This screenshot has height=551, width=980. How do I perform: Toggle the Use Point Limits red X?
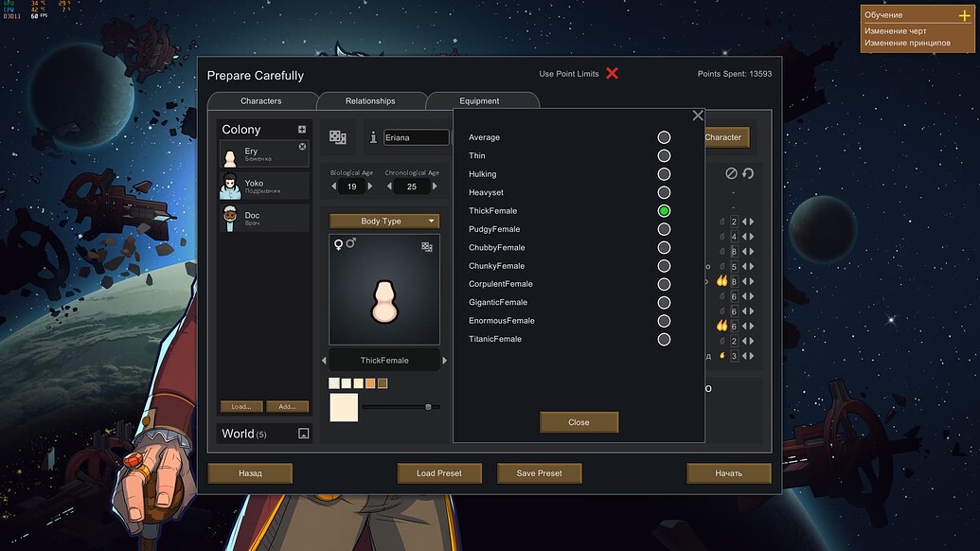[x=612, y=73]
